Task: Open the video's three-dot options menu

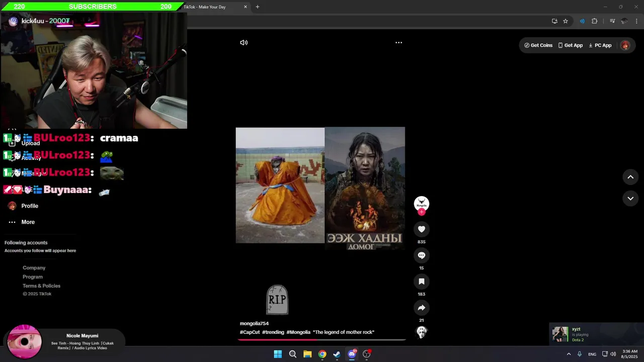Action: point(398,43)
